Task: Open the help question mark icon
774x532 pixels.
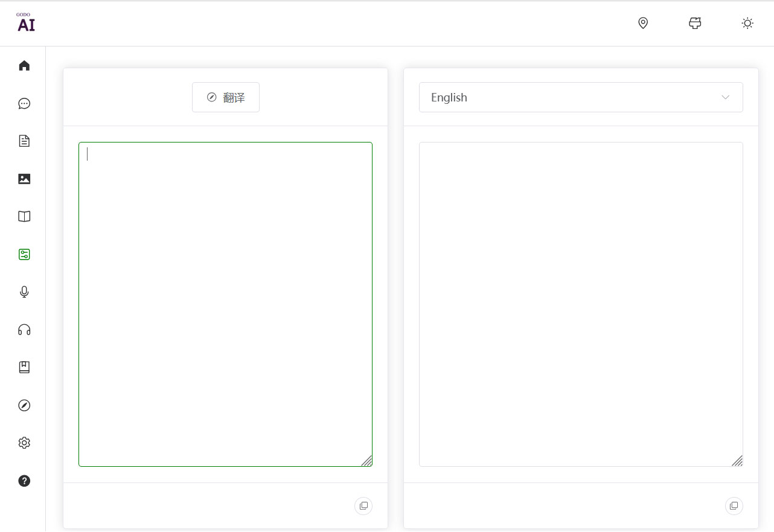Action: 24,481
